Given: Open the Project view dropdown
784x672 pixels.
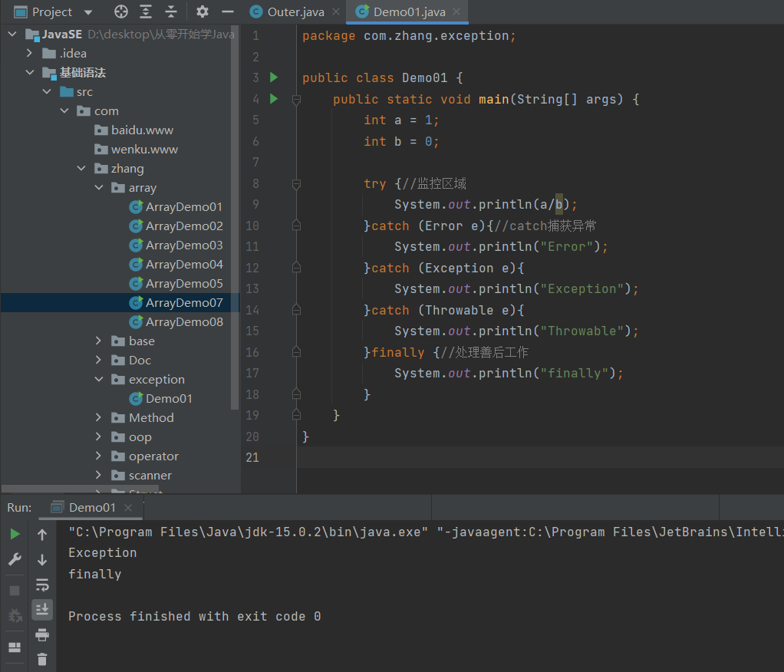Looking at the screenshot, I should point(87,12).
